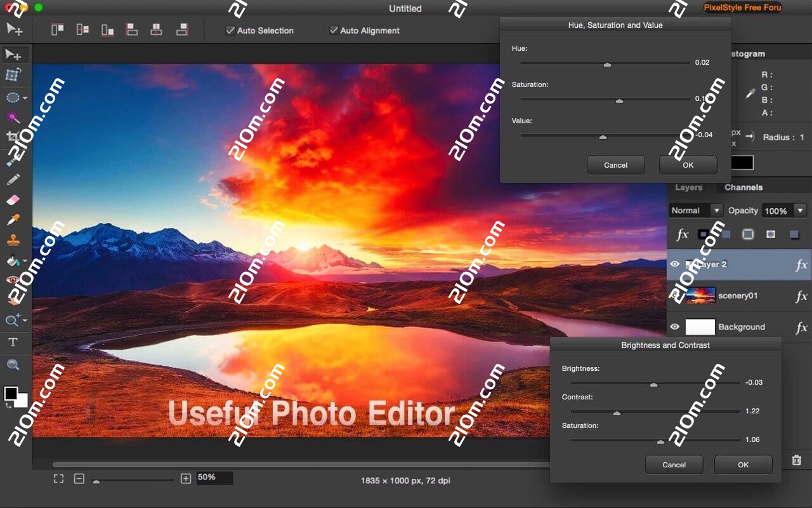The width and height of the screenshot is (812, 508).
Task: Open the PixelStyle Free Forum link
Action: 742,8
